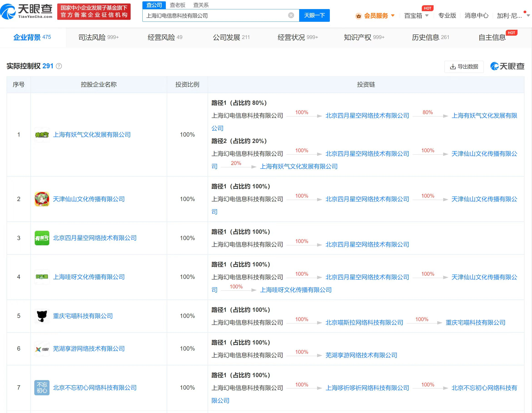
Task: Click the green 有妖气 logo in row 3
Action: click(x=42, y=238)
